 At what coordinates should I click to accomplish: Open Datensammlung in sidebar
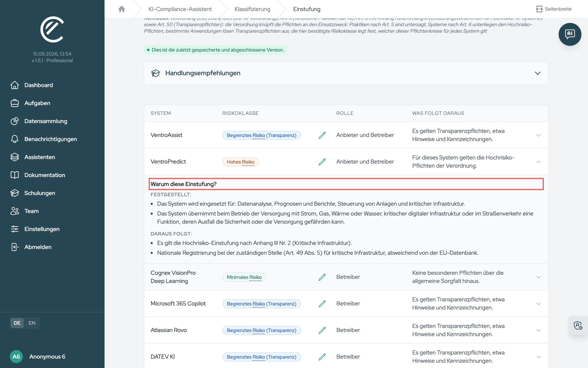(x=39, y=121)
